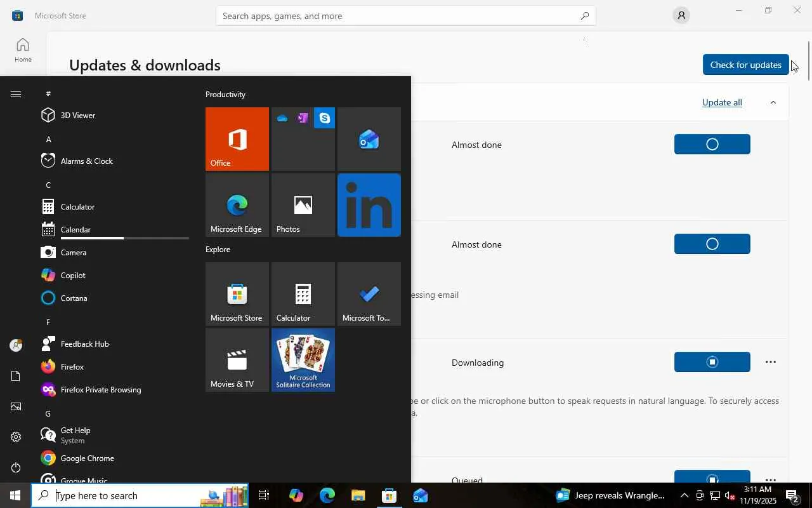Open the Microsoft To Do tile
The width and height of the screenshot is (812, 508).
369,294
